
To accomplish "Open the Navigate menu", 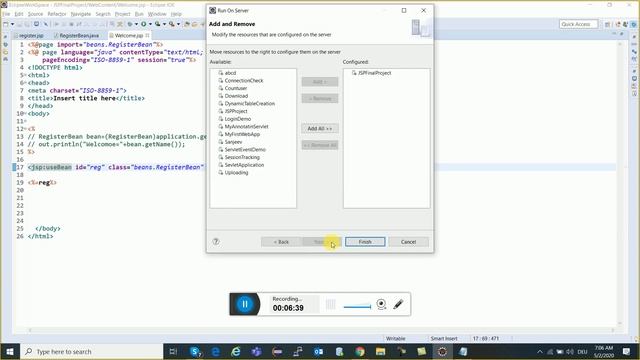I will pos(81,14).
